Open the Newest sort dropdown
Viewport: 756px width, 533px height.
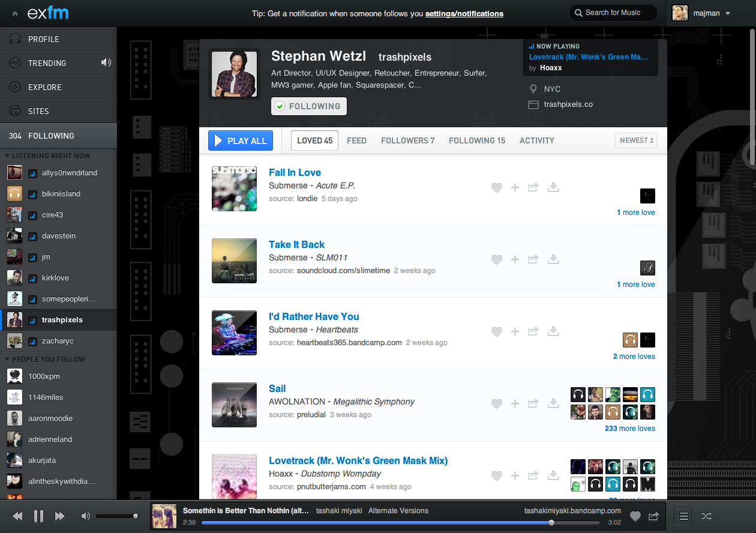[x=636, y=140]
